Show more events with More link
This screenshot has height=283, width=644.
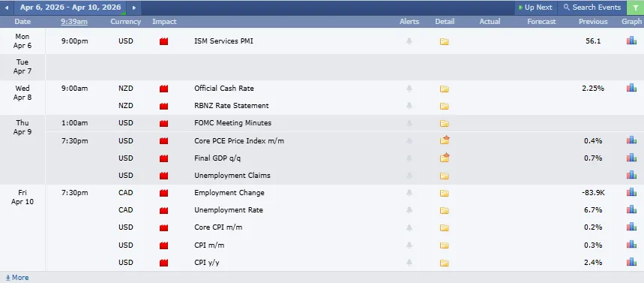click(17, 278)
